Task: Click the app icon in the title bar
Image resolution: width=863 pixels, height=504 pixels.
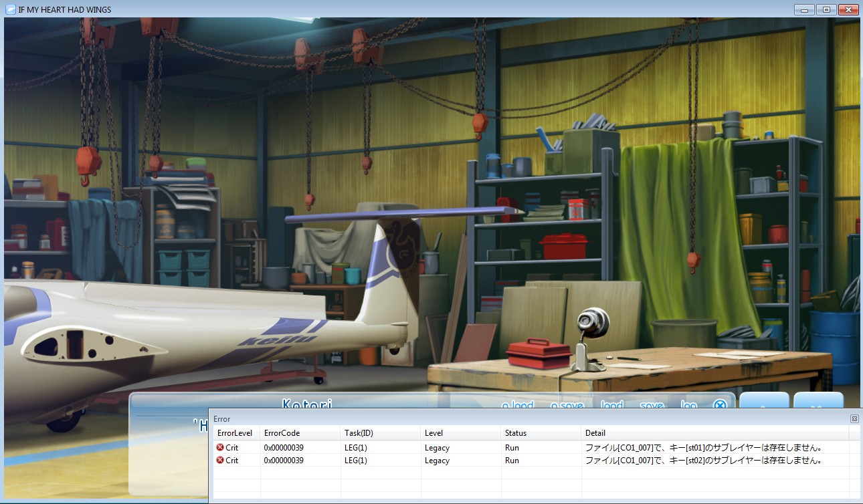Action: (10, 9)
